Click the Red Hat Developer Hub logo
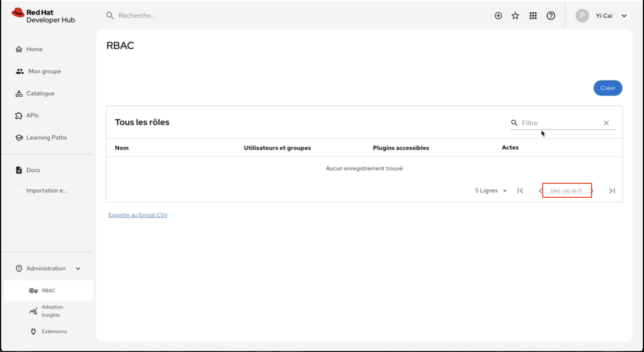Screen dimensions: 644x352 tap(43, 16)
